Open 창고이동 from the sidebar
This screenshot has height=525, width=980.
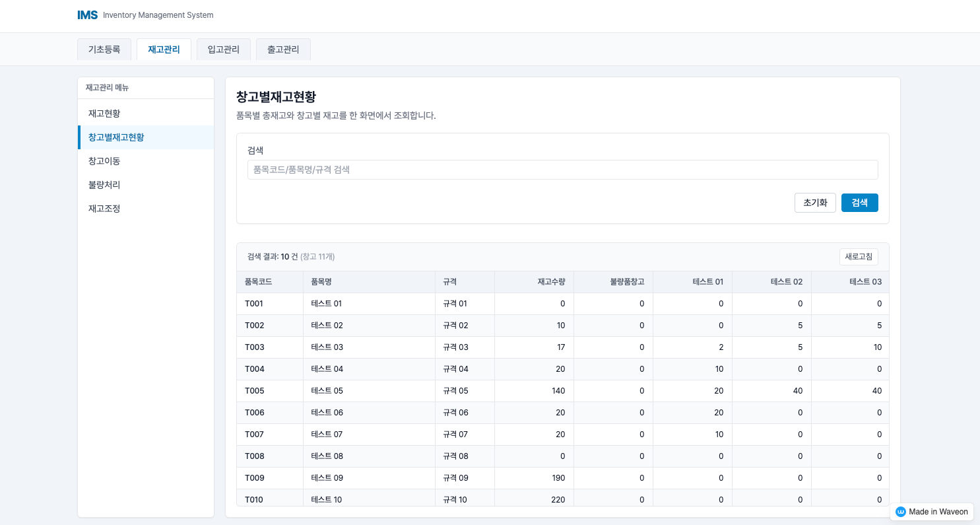(104, 161)
